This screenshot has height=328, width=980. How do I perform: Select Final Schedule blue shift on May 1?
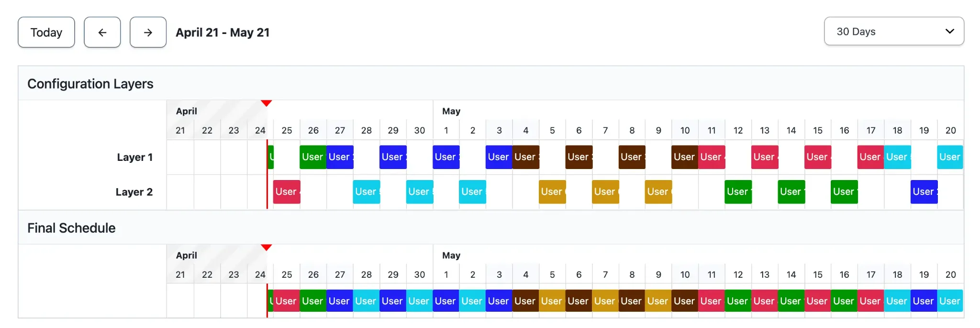[446, 301]
